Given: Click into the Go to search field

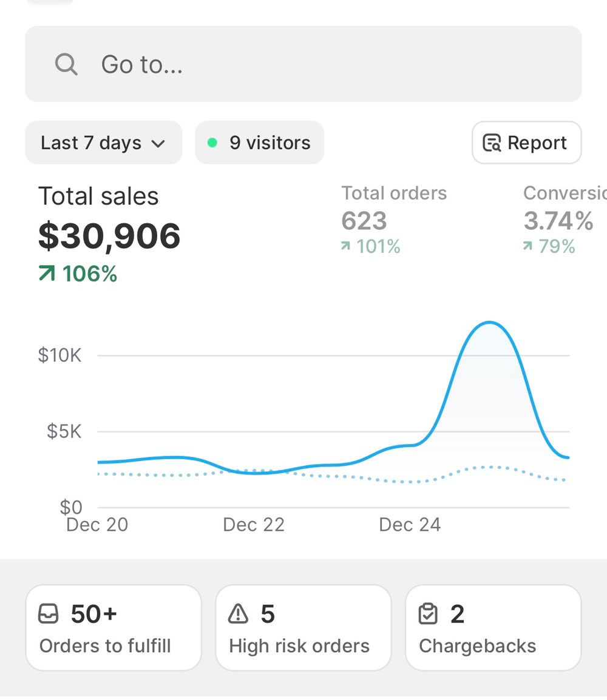Looking at the screenshot, I should pyautogui.click(x=316, y=64).
